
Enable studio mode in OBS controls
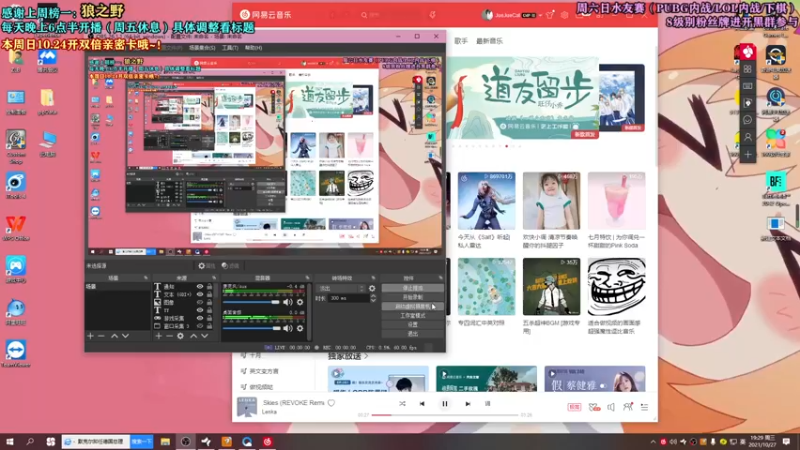click(412, 315)
